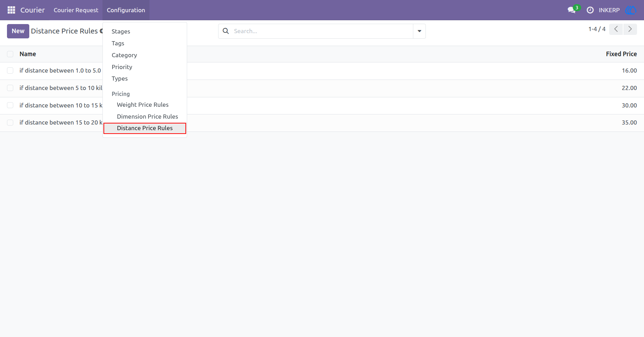Select the 10 to 15 distance rule checkbox

(10, 105)
